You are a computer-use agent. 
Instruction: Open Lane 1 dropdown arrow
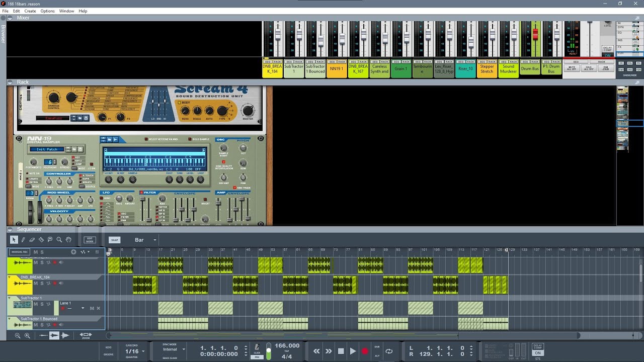(x=83, y=308)
